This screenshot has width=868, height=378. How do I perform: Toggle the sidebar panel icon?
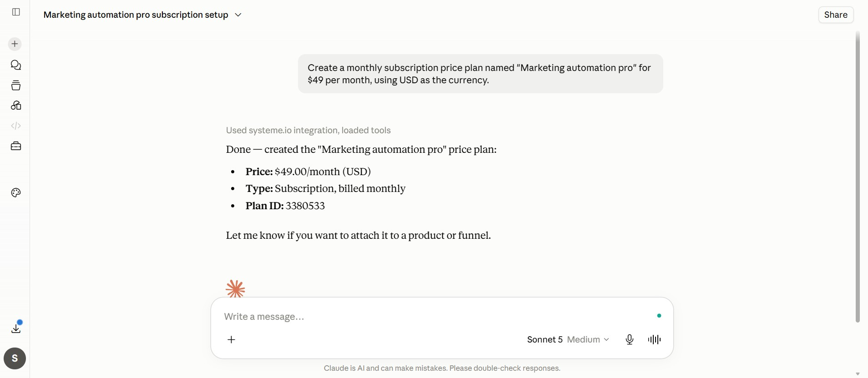16,12
